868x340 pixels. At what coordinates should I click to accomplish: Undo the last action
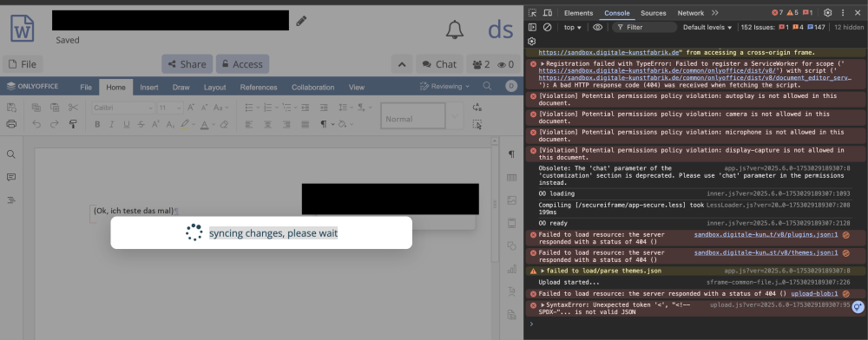36,124
